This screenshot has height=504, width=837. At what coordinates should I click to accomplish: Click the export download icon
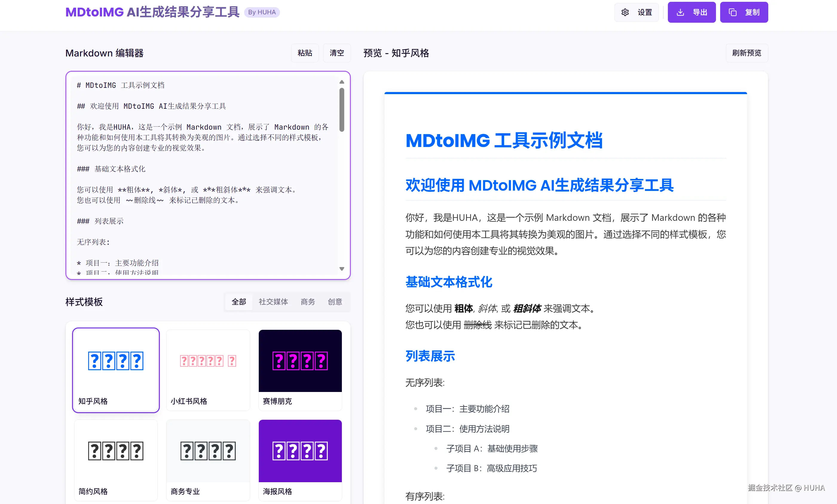680,12
